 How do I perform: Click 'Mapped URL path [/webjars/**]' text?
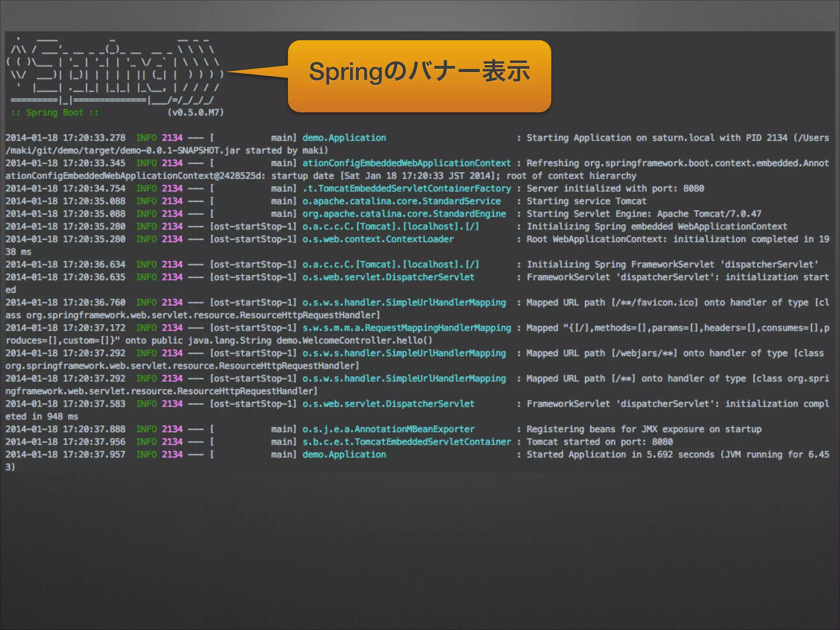coord(602,353)
